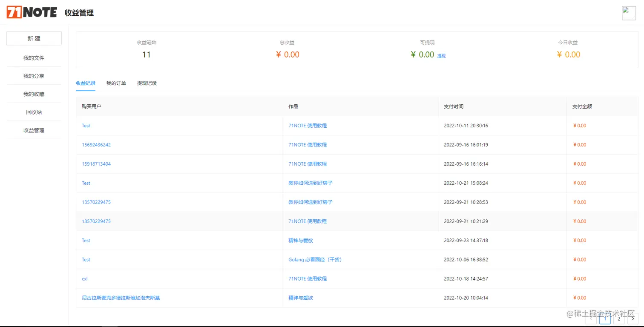Screen dimensions: 644x327
Task: Open 我的收藏 in the sidebar
Action: [34, 94]
